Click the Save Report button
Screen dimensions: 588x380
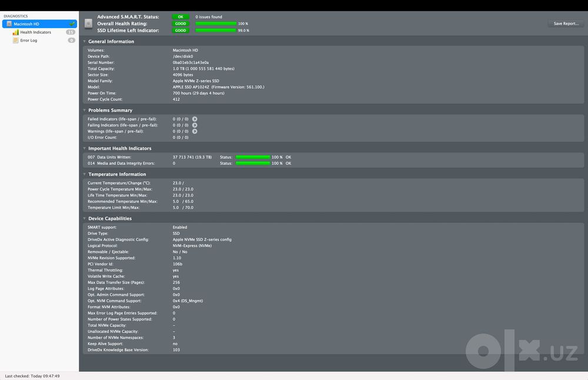(x=566, y=24)
